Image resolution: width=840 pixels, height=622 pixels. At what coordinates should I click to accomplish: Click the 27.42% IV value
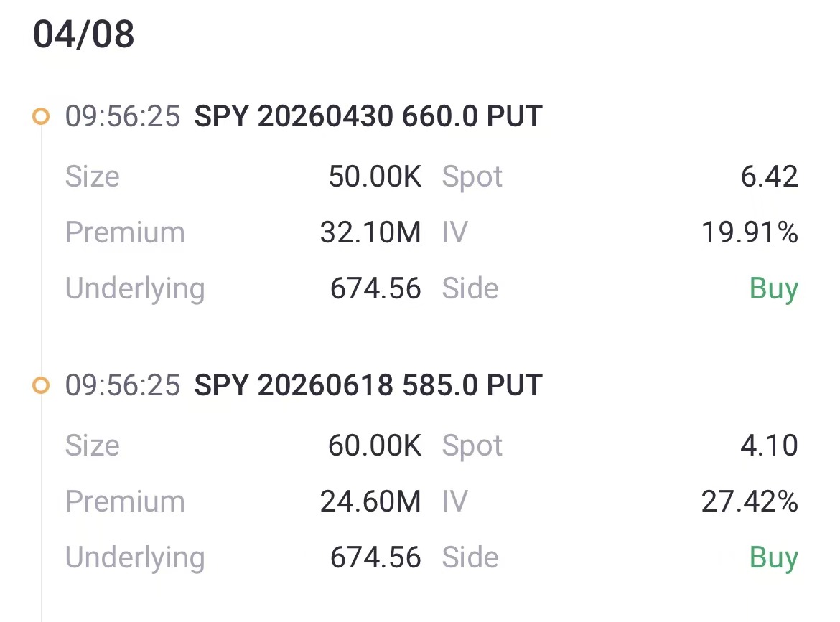[x=749, y=501]
